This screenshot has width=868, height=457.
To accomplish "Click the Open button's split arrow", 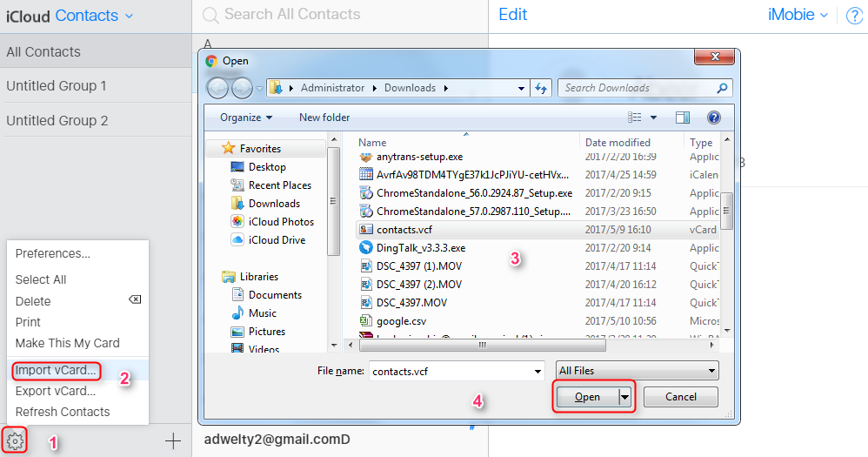I will 625,397.
